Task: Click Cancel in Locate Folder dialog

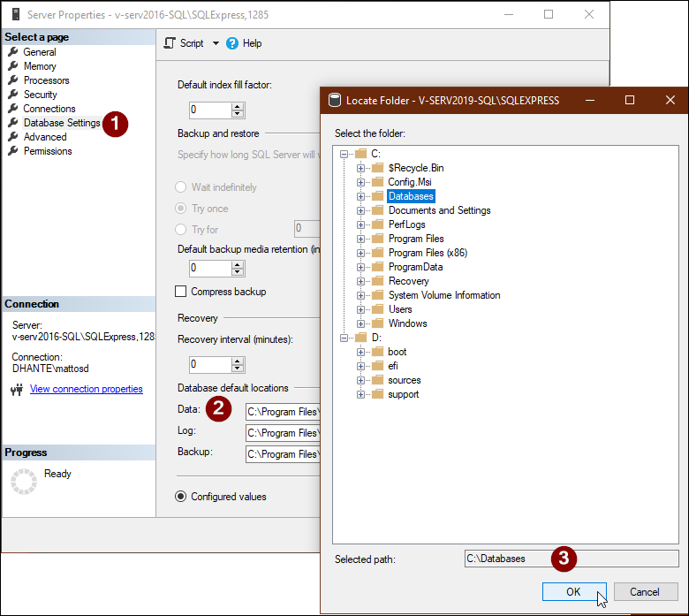Action: [646, 592]
